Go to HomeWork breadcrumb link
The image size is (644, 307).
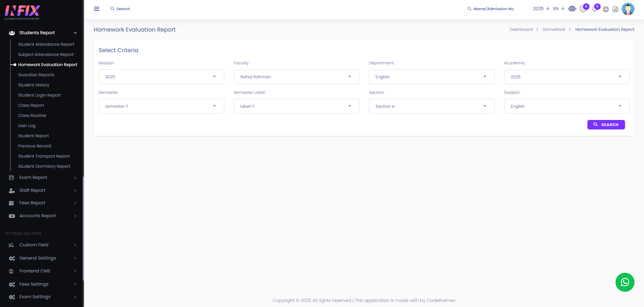tap(554, 29)
